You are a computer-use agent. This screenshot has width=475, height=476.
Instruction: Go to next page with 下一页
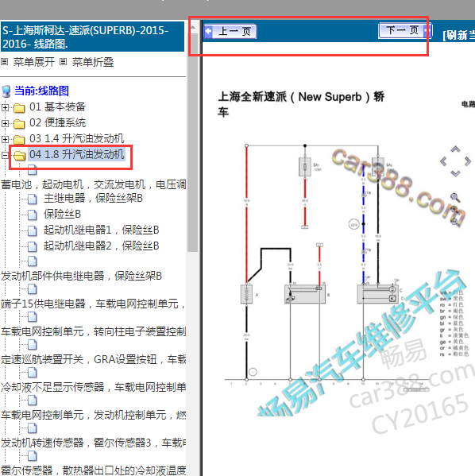[x=405, y=30]
